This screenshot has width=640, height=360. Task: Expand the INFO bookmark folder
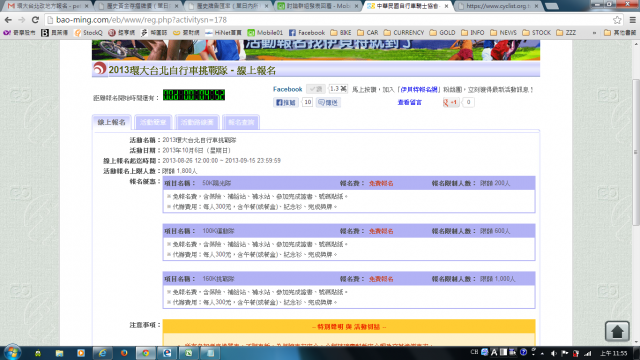472,33
